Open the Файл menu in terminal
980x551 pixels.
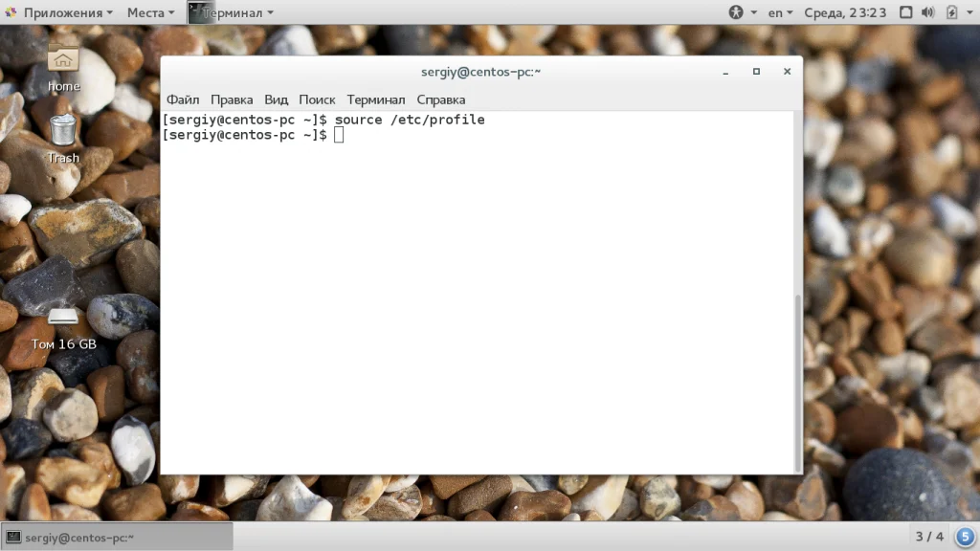[x=183, y=99]
